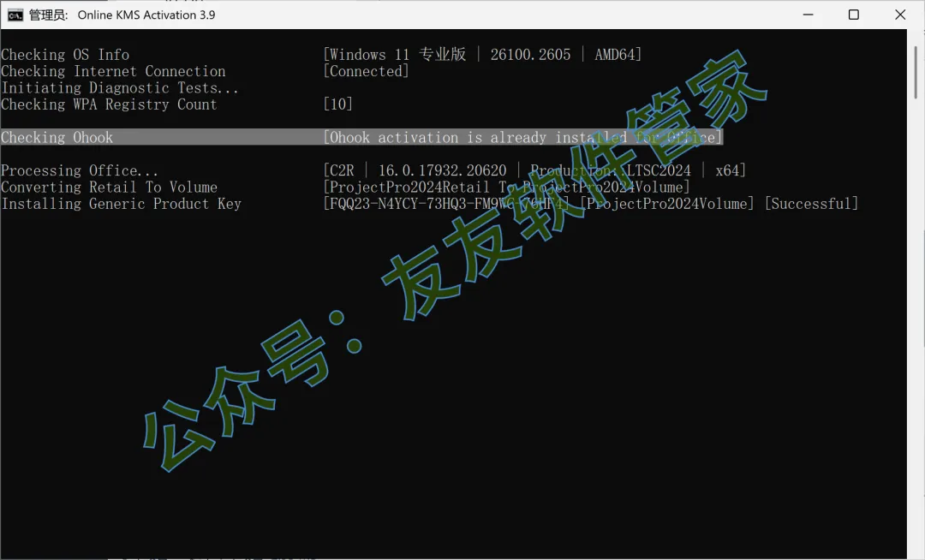Click the 'Checking OS Info' line
Image resolution: width=925 pixels, height=560 pixels.
tap(65, 55)
